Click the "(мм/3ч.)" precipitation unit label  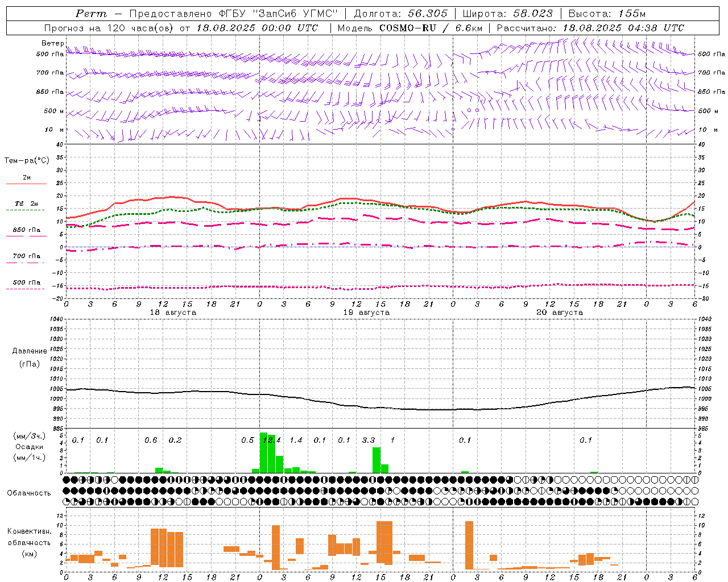30,436
